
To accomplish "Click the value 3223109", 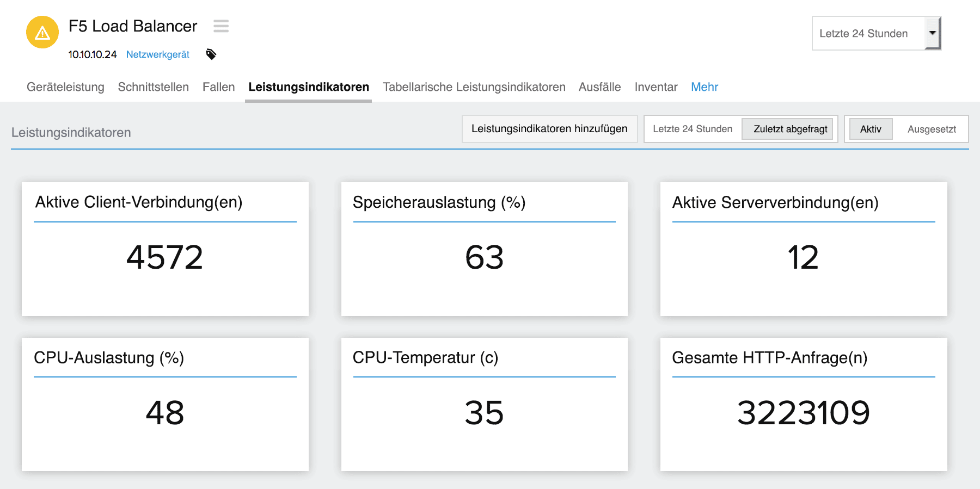I will pos(804,413).
